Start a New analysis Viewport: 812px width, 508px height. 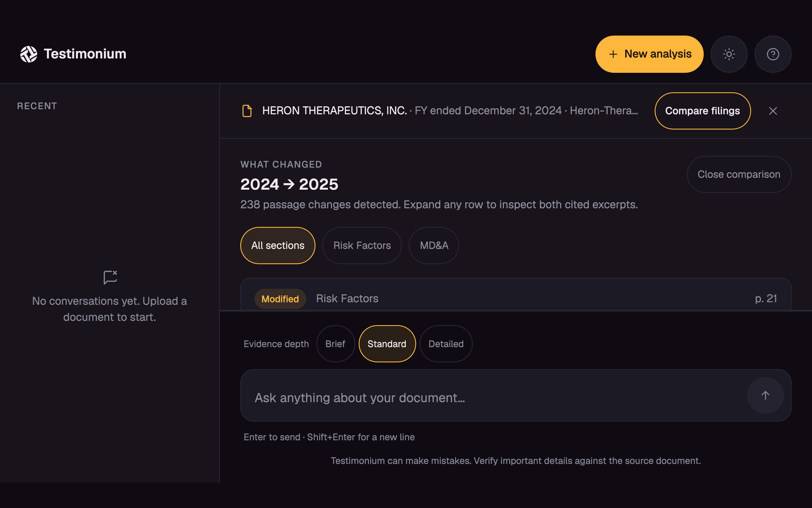coord(649,54)
